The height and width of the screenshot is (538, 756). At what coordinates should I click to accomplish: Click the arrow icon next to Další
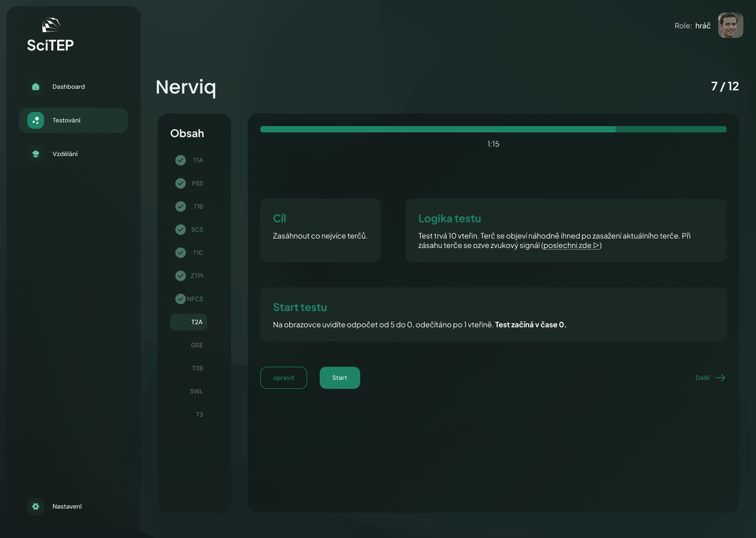click(720, 378)
